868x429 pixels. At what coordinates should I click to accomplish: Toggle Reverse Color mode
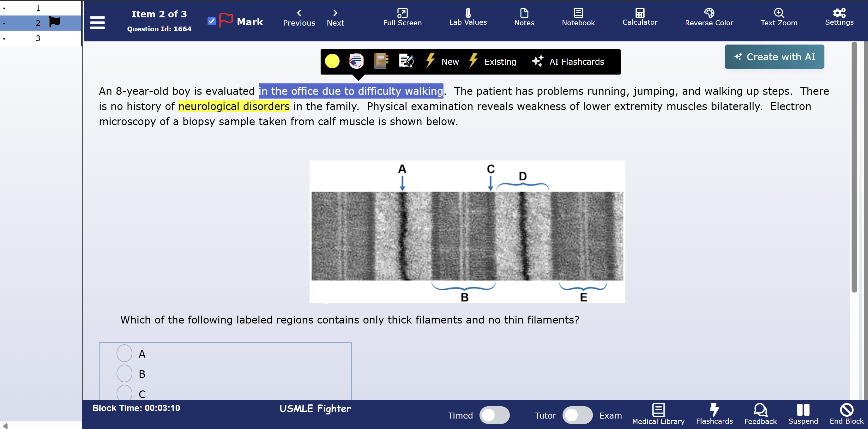708,17
